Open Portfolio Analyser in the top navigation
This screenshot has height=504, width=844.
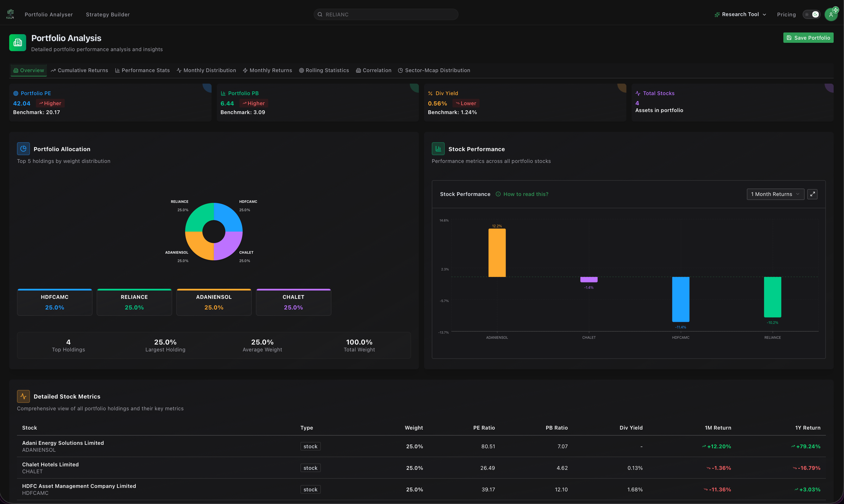49,14
